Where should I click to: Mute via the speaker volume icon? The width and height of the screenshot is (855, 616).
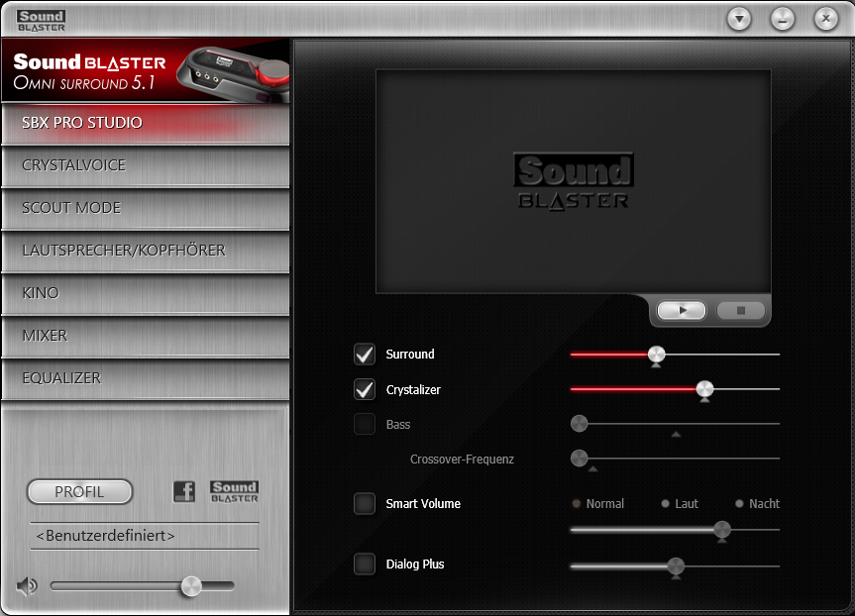26,586
